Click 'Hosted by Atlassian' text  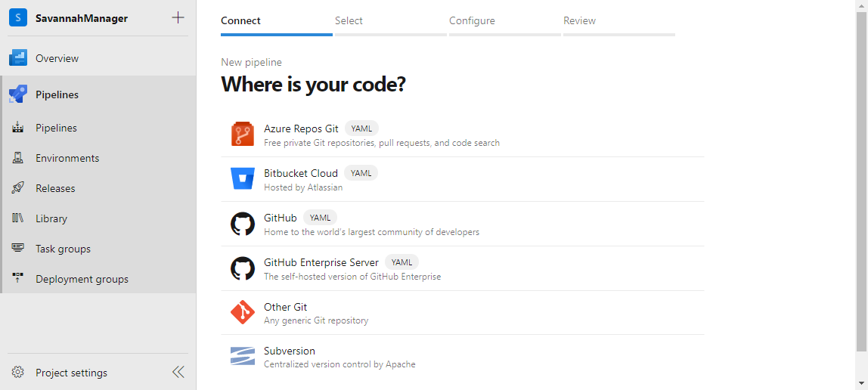[x=303, y=187]
